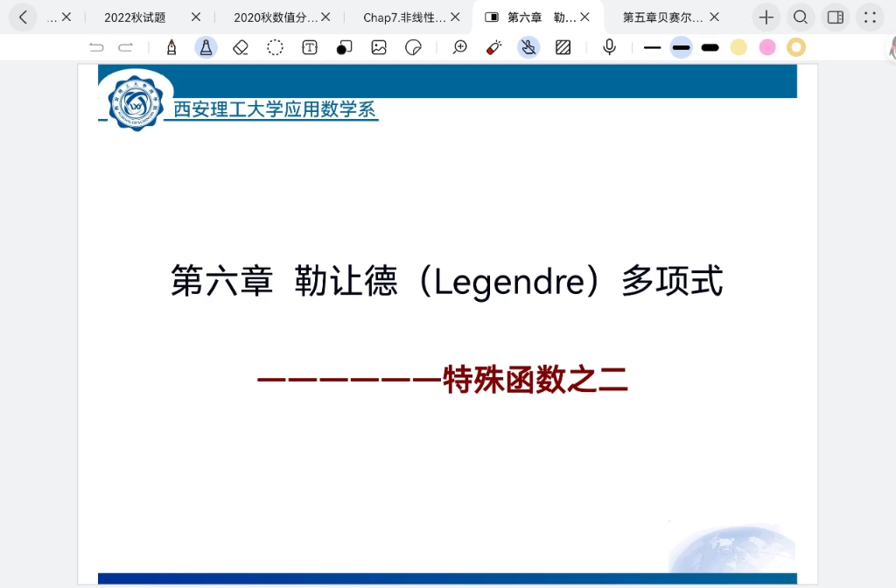896x588 pixels.
Task: Go back with the left chevron button
Action: (23, 17)
